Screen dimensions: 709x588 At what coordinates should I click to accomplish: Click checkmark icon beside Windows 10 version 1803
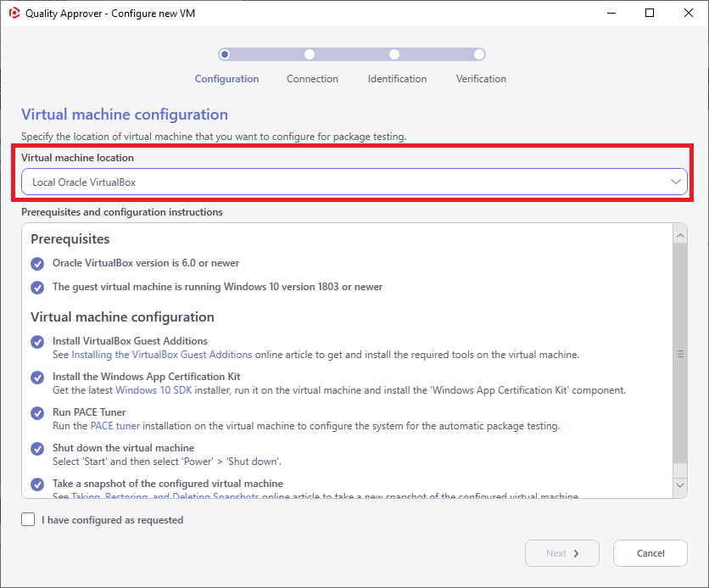(x=37, y=288)
